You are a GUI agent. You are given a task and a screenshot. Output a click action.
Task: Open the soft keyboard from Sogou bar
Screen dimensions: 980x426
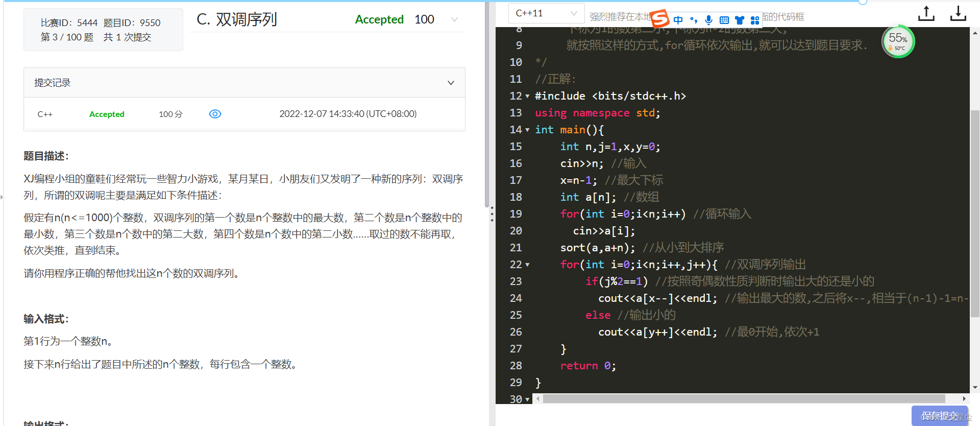click(724, 20)
